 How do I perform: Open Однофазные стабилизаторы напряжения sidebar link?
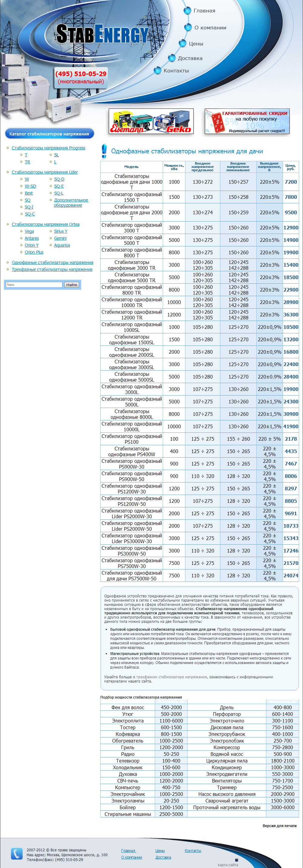[53, 262]
